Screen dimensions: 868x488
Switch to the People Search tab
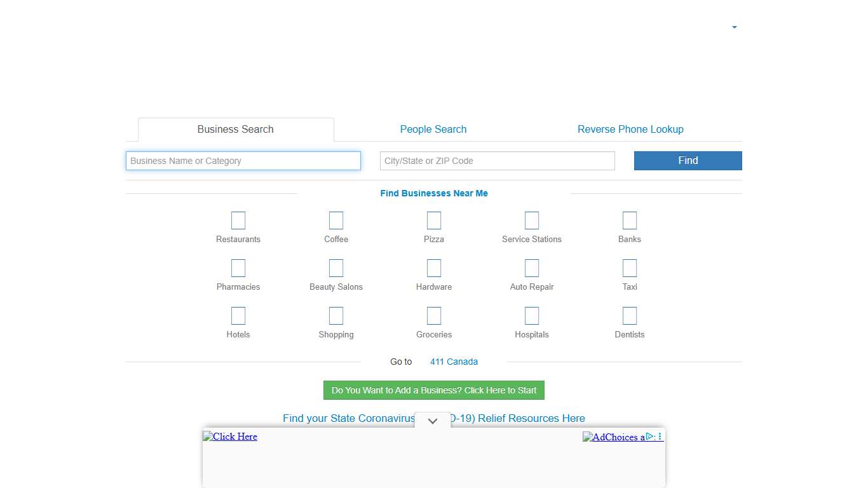pos(433,129)
